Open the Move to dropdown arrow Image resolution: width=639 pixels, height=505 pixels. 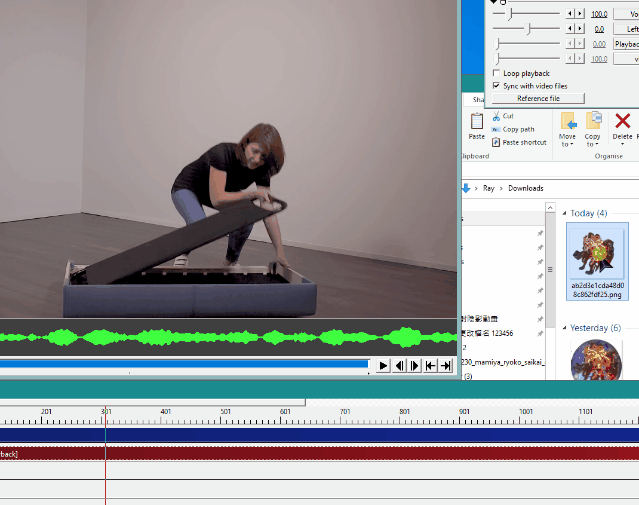[571, 145]
